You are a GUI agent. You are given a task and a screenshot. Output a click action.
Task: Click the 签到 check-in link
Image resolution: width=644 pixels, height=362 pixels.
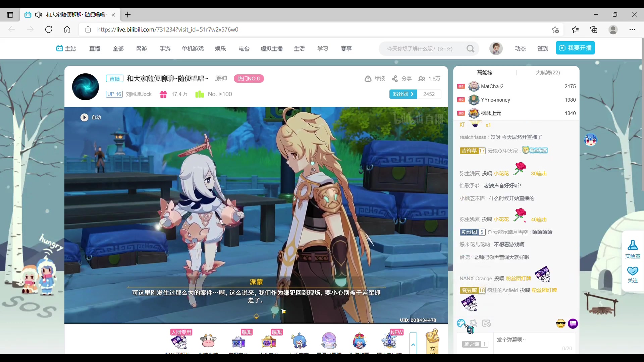(543, 49)
